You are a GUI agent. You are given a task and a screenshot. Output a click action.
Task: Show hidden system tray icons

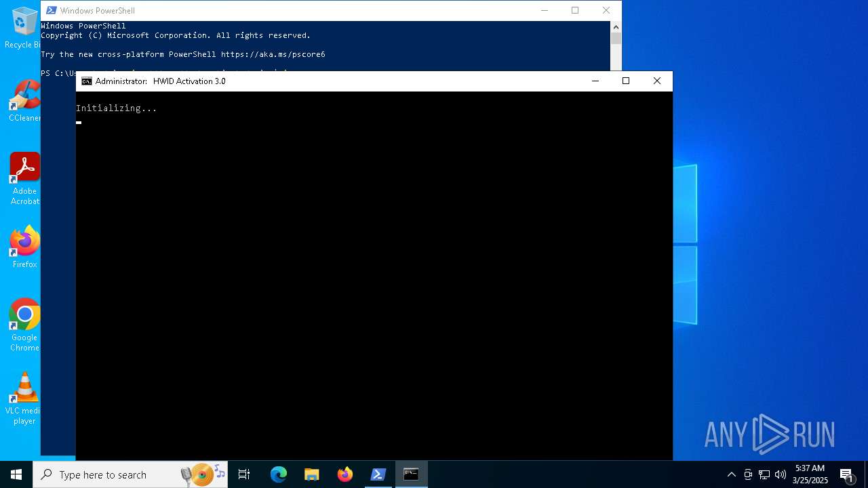pyautogui.click(x=731, y=474)
